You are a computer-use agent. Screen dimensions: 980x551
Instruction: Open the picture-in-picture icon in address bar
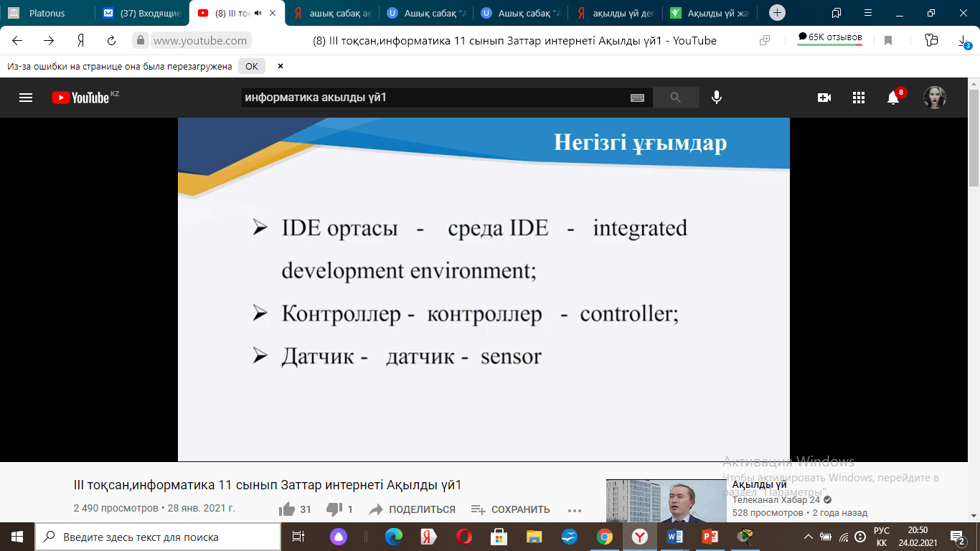pyautogui.click(x=765, y=41)
